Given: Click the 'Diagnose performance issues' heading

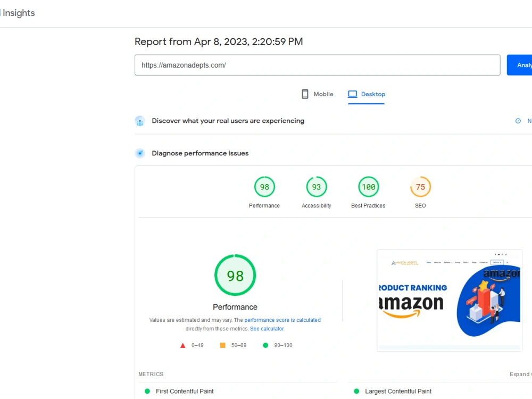Looking at the screenshot, I should point(200,153).
